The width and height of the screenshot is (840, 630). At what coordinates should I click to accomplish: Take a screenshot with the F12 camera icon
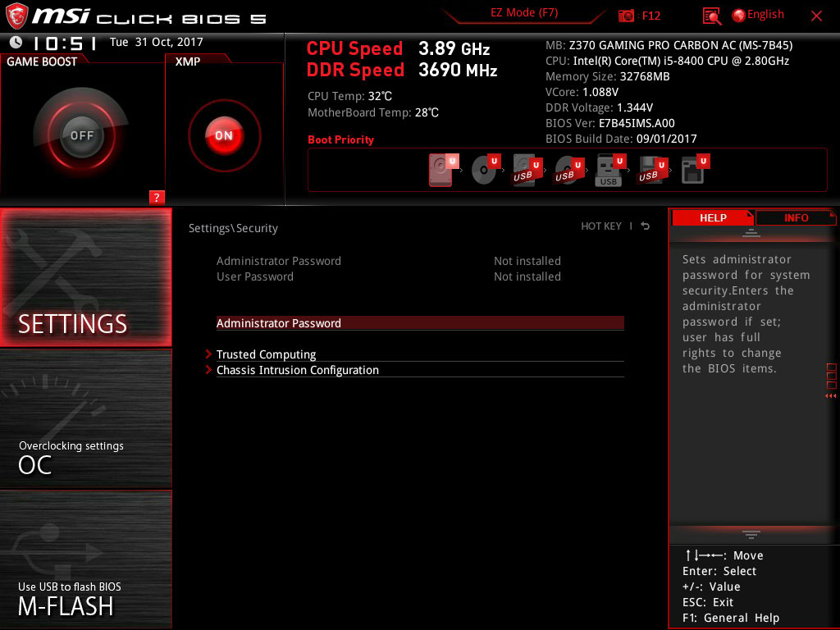(x=626, y=16)
